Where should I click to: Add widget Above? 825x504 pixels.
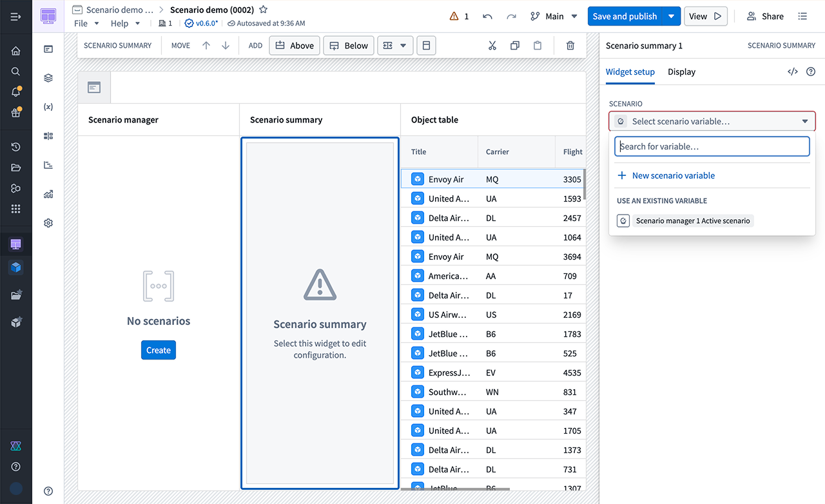pyautogui.click(x=295, y=46)
